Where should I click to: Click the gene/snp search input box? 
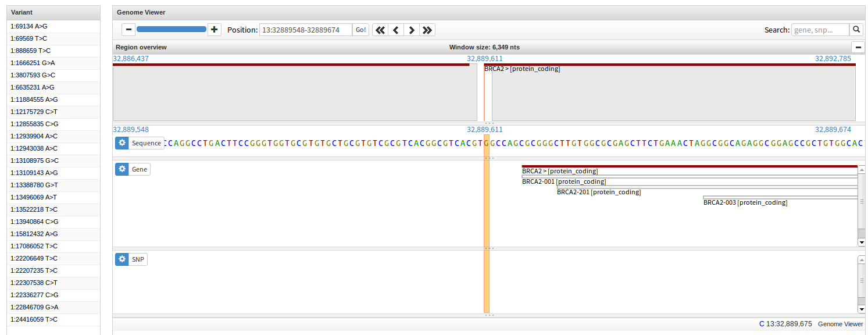tap(820, 30)
